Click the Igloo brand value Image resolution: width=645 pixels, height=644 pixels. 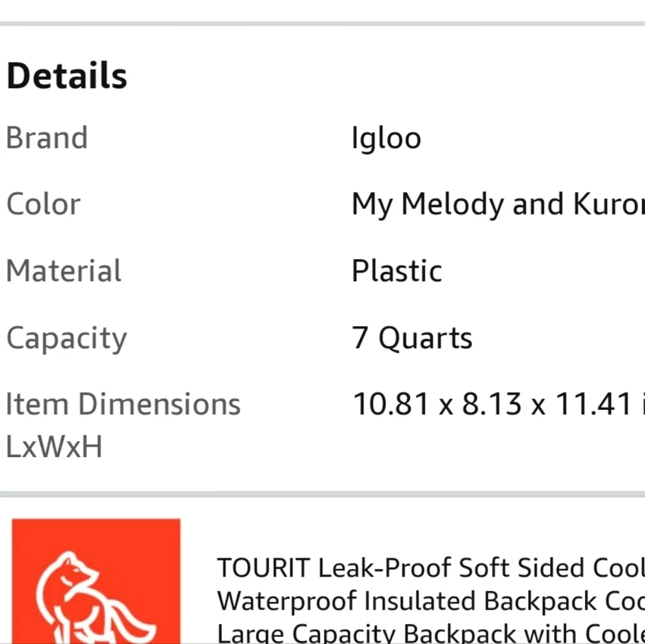pos(386,138)
